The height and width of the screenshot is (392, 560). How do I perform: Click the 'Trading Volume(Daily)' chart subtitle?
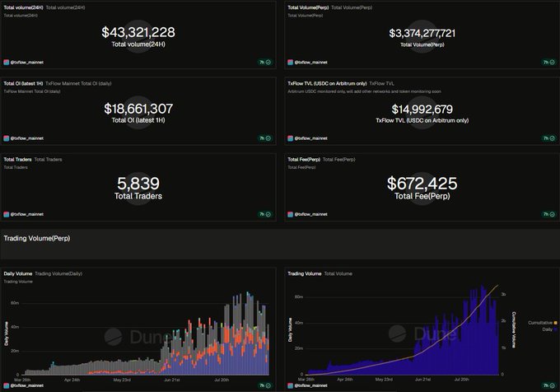[x=58, y=274]
